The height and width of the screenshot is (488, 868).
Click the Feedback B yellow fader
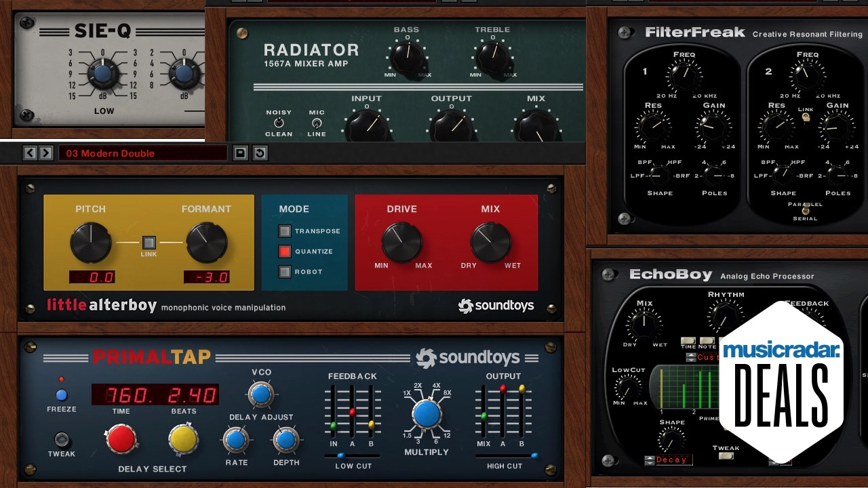coord(371,424)
